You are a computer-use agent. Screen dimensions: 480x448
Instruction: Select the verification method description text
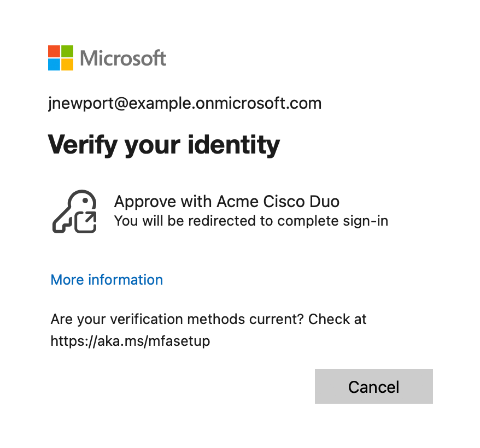(x=250, y=221)
